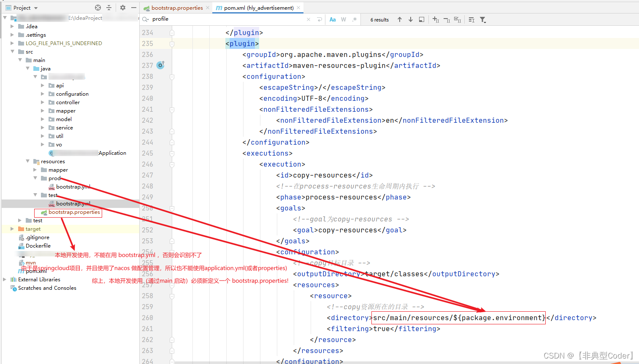The width and height of the screenshot is (639, 364).
Task: Click the select-all-occurrences search icon
Action: click(x=458, y=19)
